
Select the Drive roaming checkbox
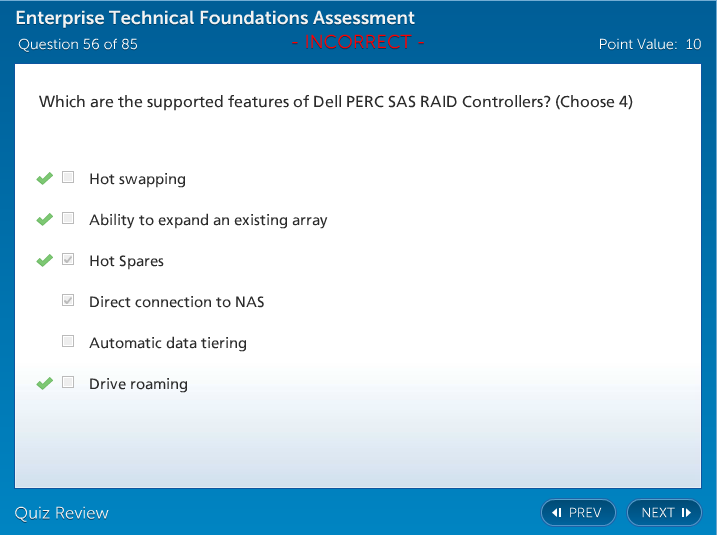68,383
